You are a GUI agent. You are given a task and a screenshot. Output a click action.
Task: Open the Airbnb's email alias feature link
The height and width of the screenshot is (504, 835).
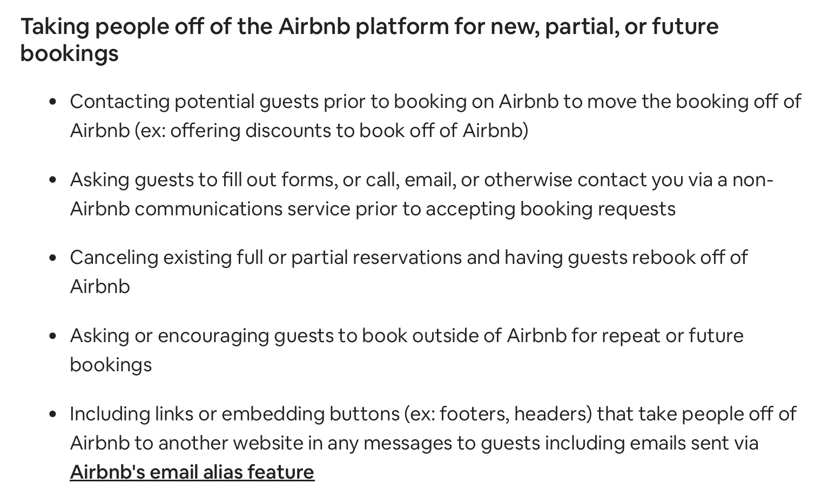point(192,472)
